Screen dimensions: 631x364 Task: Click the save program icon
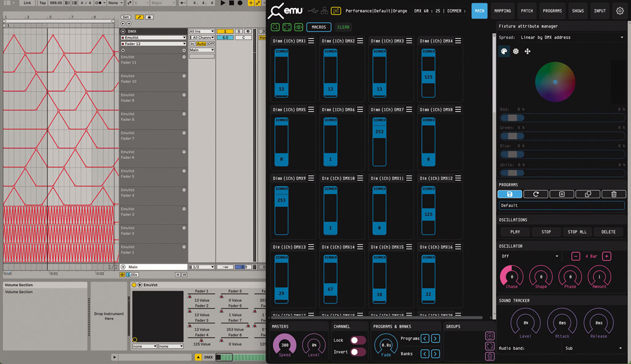[510, 194]
